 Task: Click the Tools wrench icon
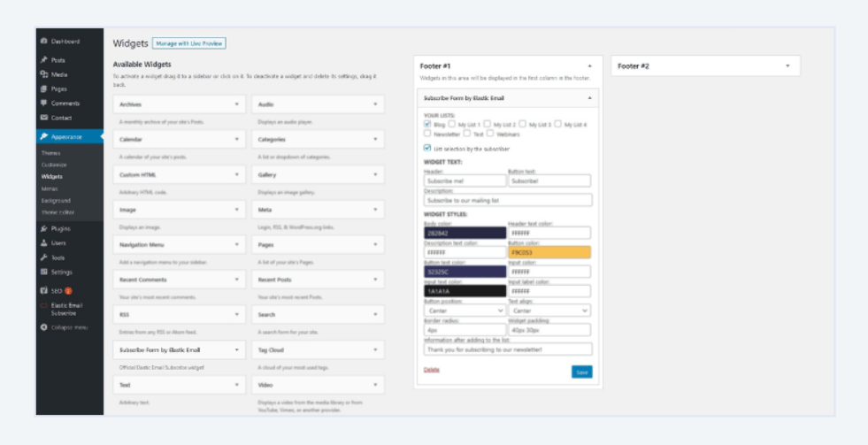[44, 257]
